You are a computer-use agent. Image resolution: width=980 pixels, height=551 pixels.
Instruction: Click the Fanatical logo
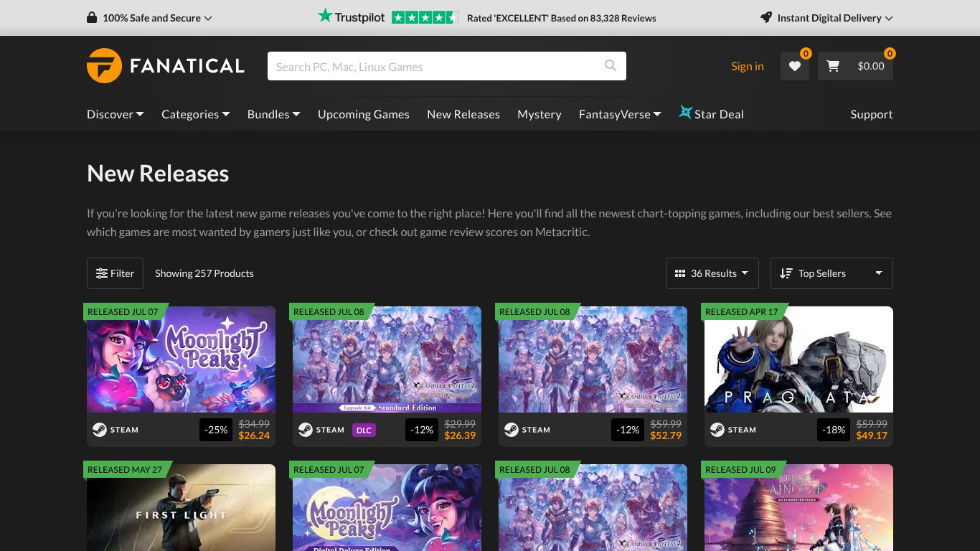coord(166,66)
